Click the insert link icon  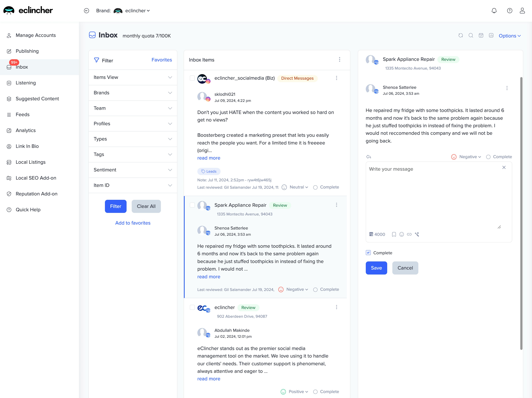[x=409, y=234]
